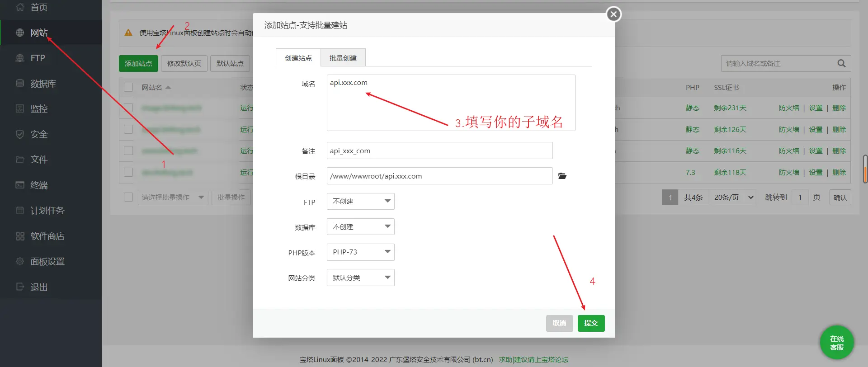Toggle the select-all checkbox beside 网站名

click(128, 87)
